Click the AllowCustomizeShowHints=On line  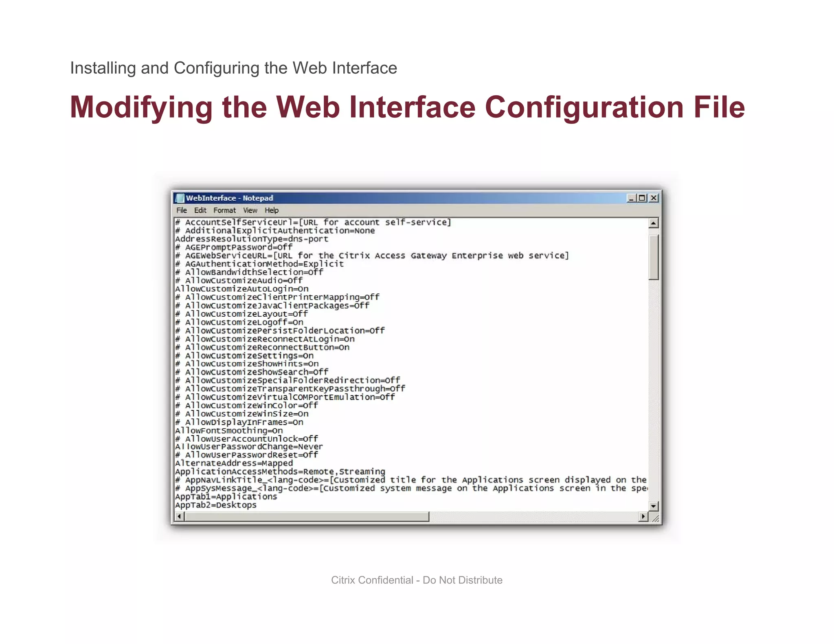[247, 364]
